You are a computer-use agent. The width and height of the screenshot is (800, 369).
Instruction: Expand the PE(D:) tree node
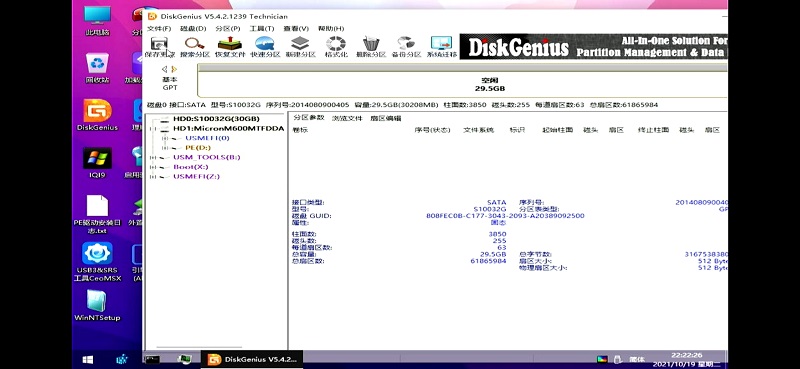164,147
